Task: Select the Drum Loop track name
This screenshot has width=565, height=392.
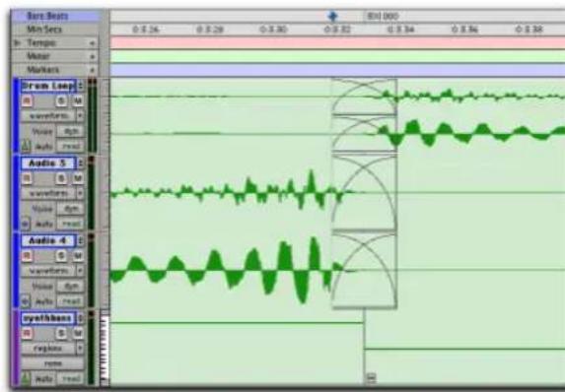Action: point(48,86)
